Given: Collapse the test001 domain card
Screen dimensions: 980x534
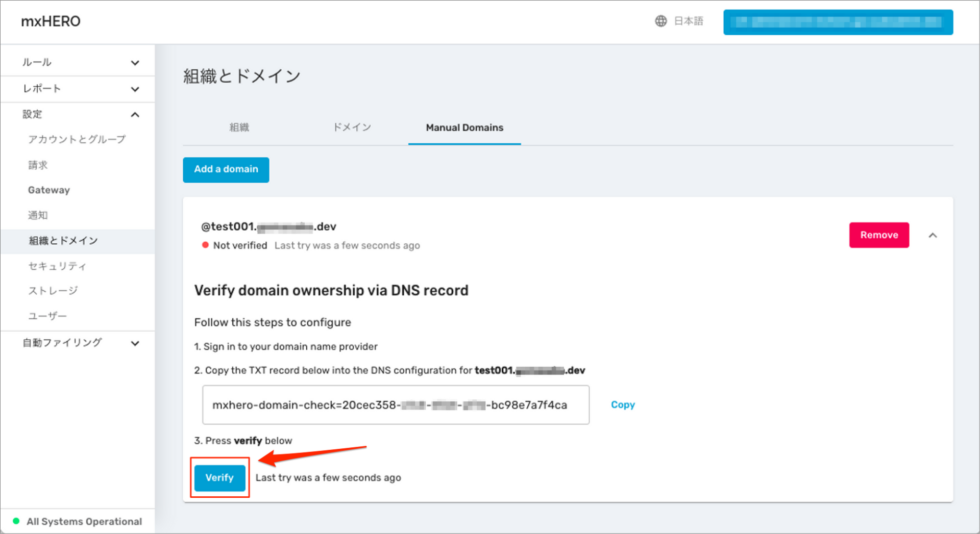Looking at the screenshot, I should [x=934, y=235].
